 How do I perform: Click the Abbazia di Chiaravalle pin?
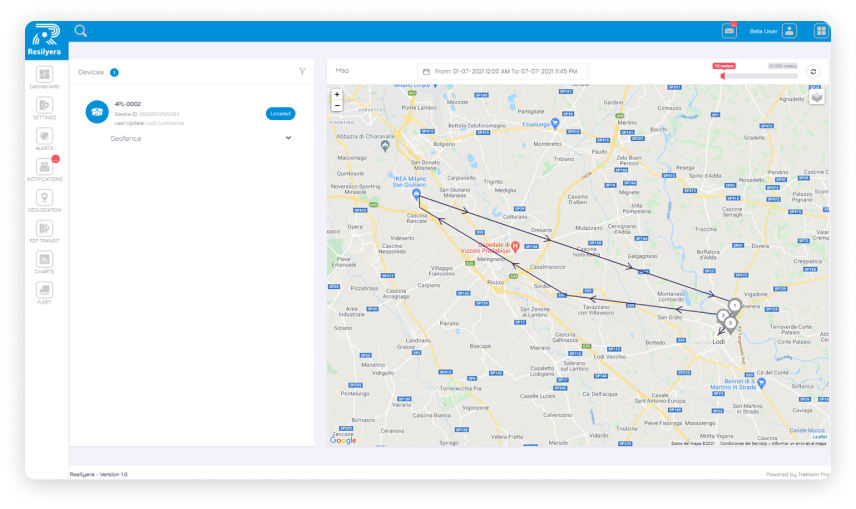point(385,145)
